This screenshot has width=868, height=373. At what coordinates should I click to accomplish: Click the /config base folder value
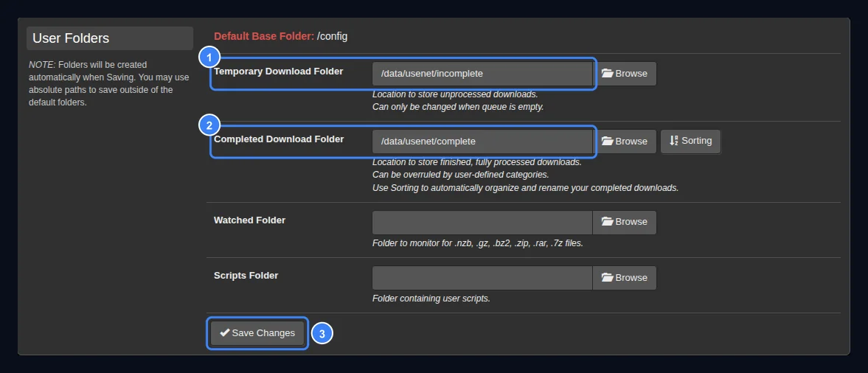332,37
